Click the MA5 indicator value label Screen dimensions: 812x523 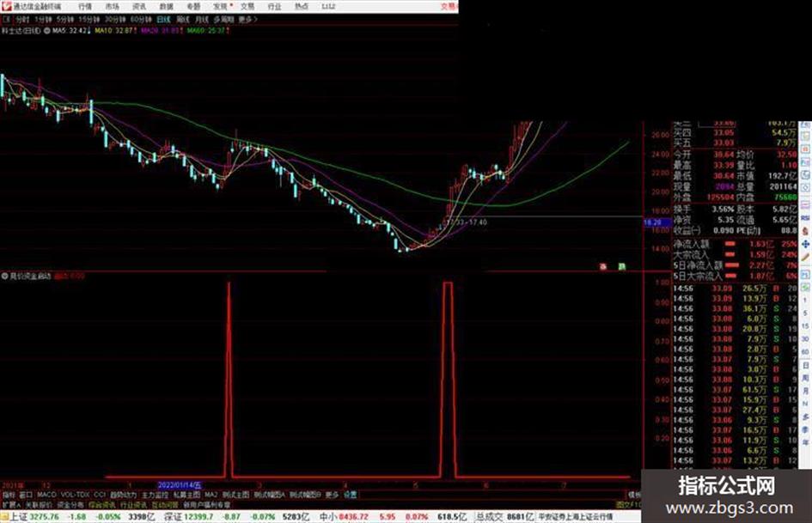(70, 31)
